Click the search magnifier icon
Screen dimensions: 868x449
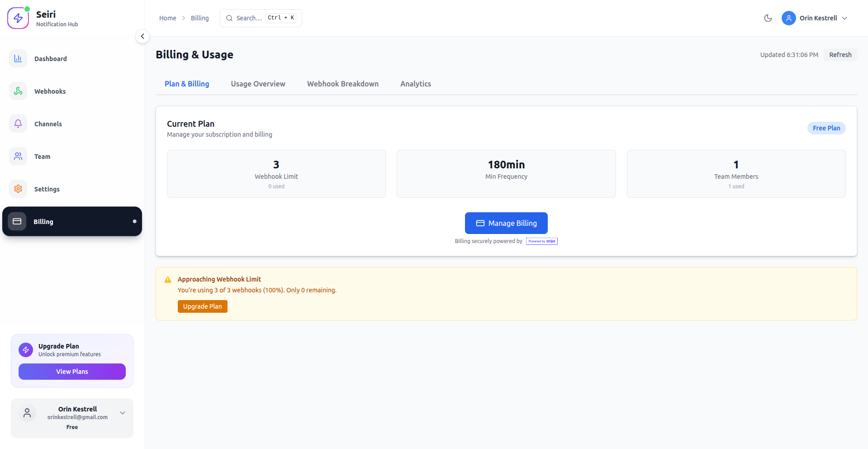[230, 18]
